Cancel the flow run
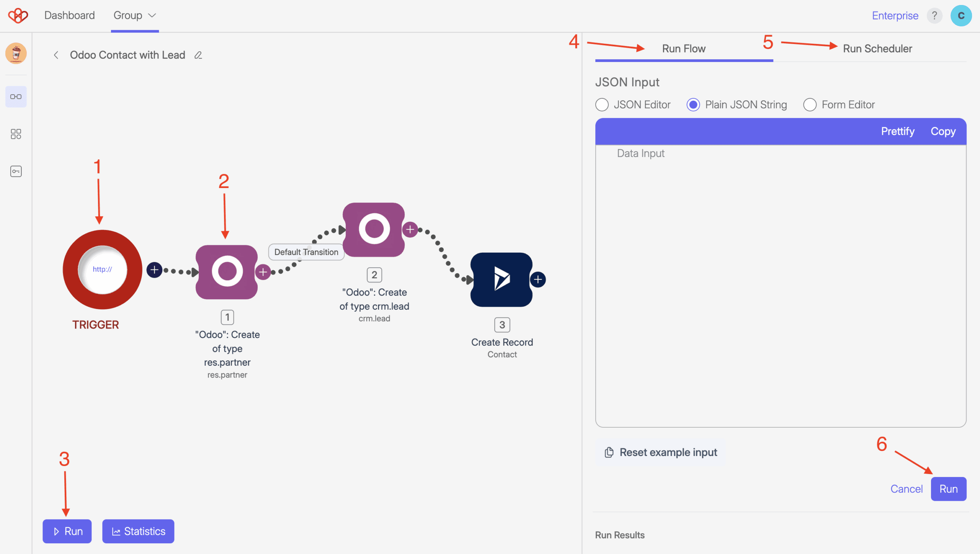Image resolution: width=980 pixels, height=554 pixels. [x=906, y=489]
